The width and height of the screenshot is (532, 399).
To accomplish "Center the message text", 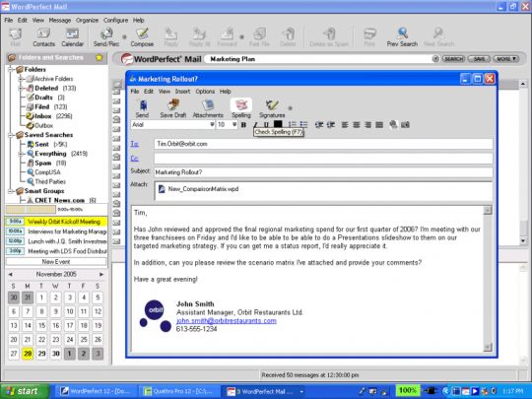I will pyautogui.click(x=357, y=125).
